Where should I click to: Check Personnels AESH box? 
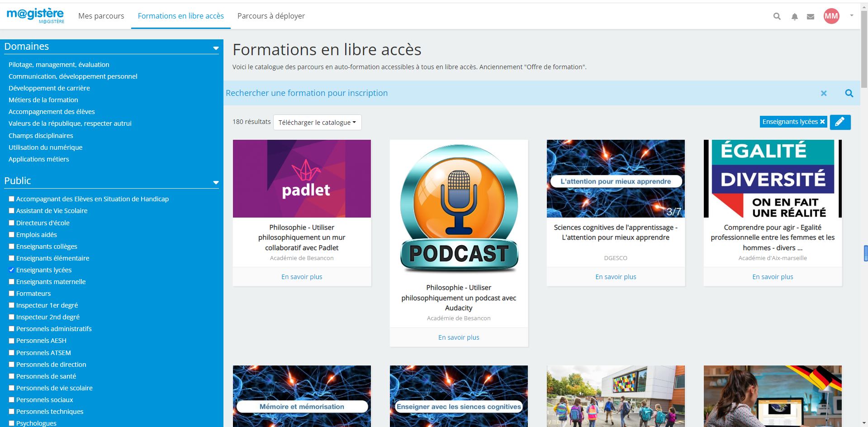point(12,341)
